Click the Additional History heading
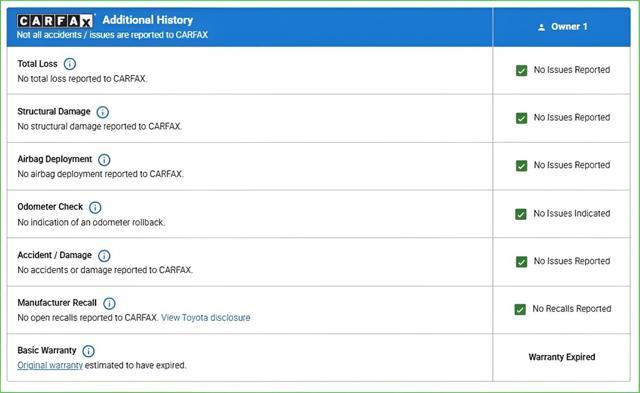The height and width of the screenshot is (393, 640). pos(148,20)
